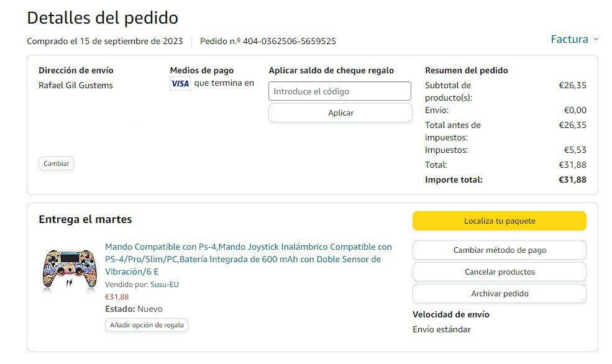The width and height of the screenshot is (612, 364).
Task: Click the Cambiar address button
Action: [x=56, y=163]
